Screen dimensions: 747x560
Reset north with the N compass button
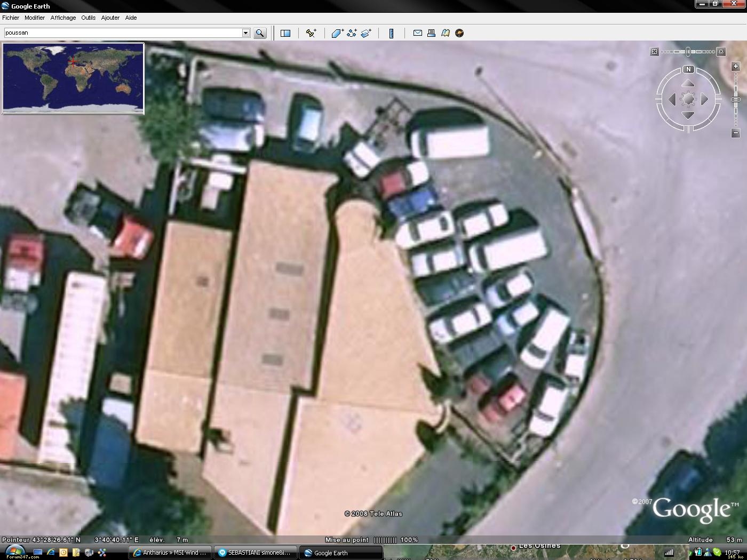[x=688, y=69]
